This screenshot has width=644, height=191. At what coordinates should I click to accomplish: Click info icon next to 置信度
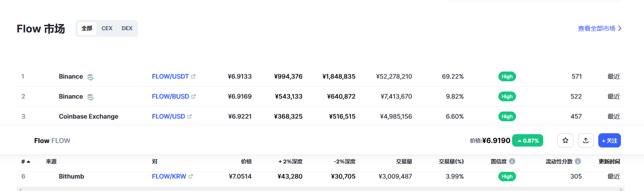512,161
